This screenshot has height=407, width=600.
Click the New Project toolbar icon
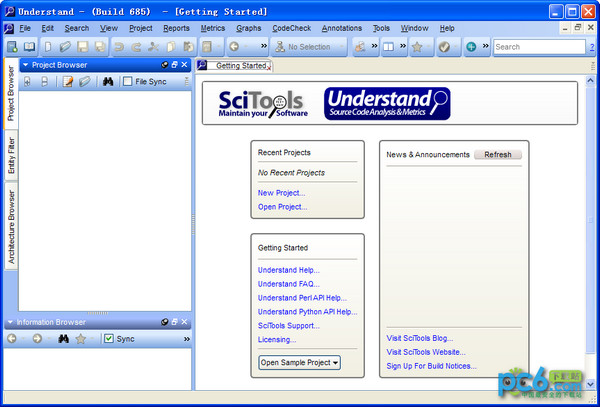click(12, 47)
